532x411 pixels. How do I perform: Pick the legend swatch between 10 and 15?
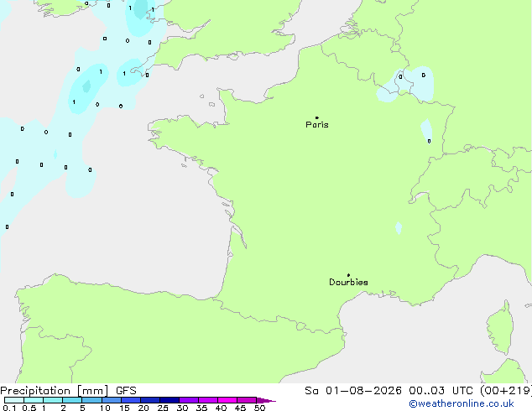tap(112, 400)
